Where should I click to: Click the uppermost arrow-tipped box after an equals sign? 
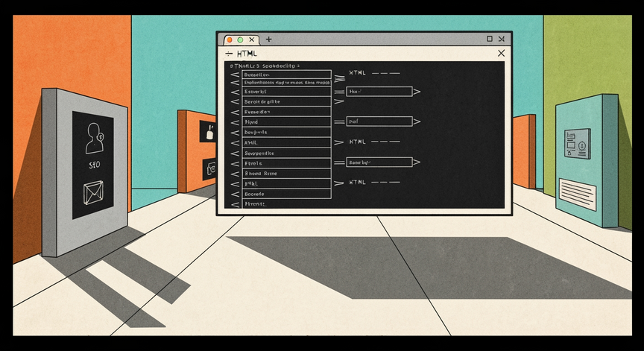pyautogui.click(x=383, y=92)
